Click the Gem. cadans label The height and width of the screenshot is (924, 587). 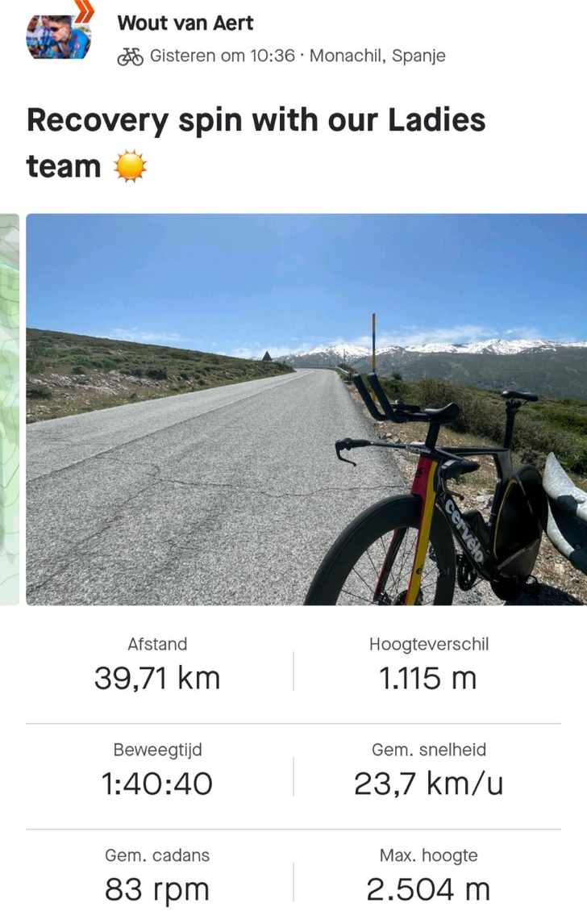[x=157, y=855]
